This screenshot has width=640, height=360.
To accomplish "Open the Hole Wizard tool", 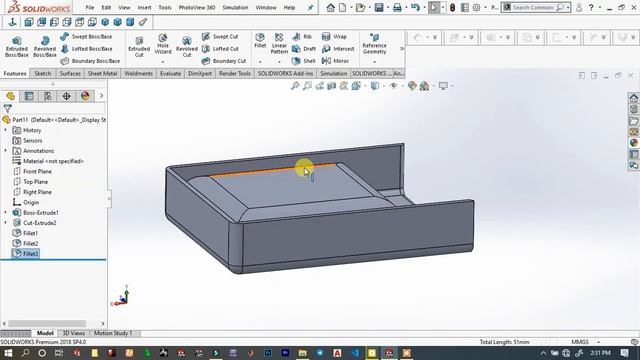I will tap(163, 44).
